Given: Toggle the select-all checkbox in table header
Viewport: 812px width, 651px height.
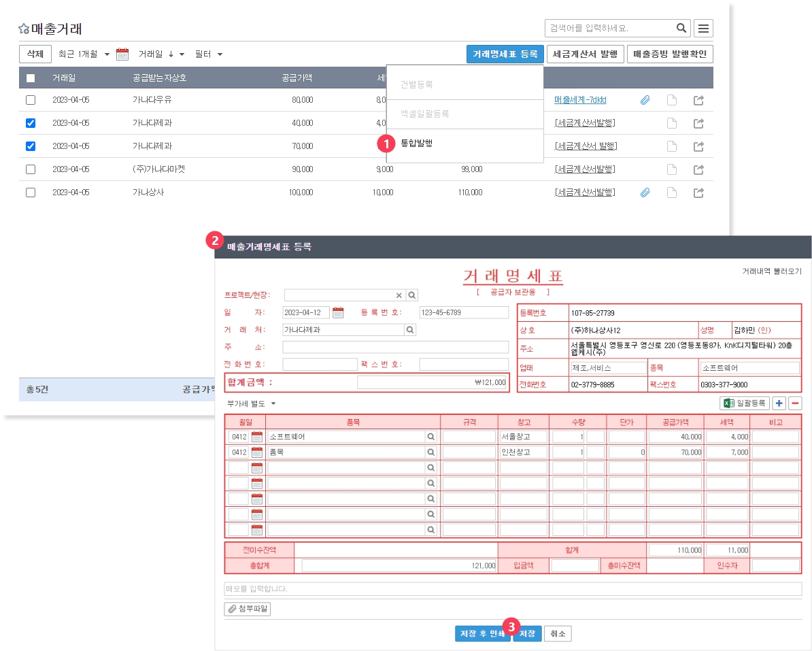Looking at the screenshot, I should tap(31, 78).
